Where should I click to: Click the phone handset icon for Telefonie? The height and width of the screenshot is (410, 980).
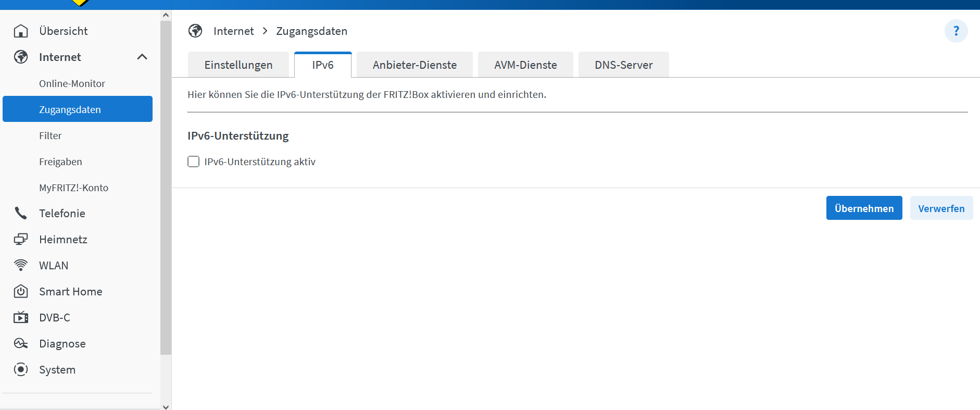pos(21,213)
